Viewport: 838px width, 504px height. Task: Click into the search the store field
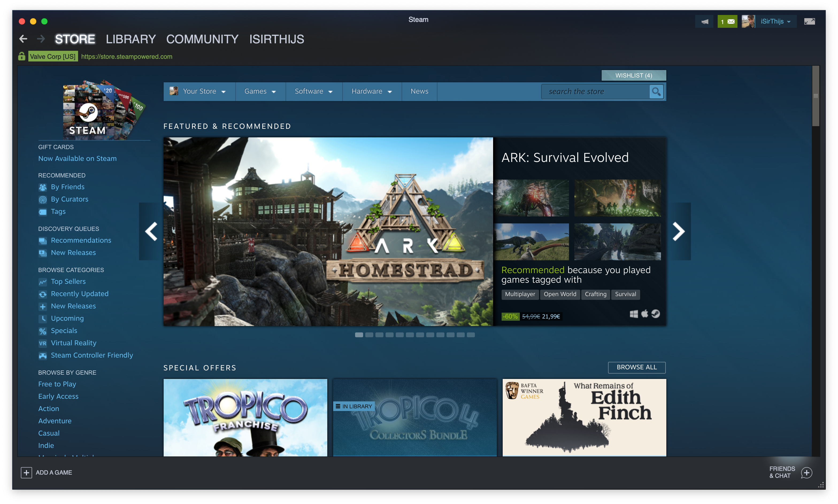click(x=595, y=91)
